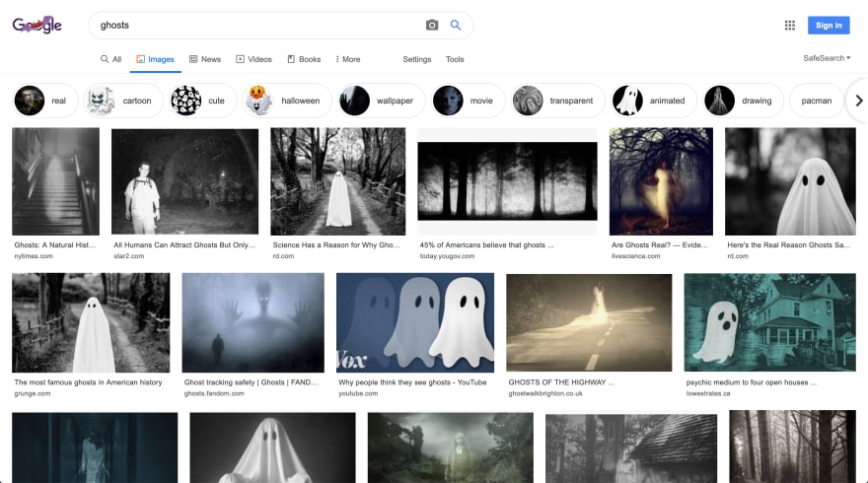Filter by the animated chip

653,101
